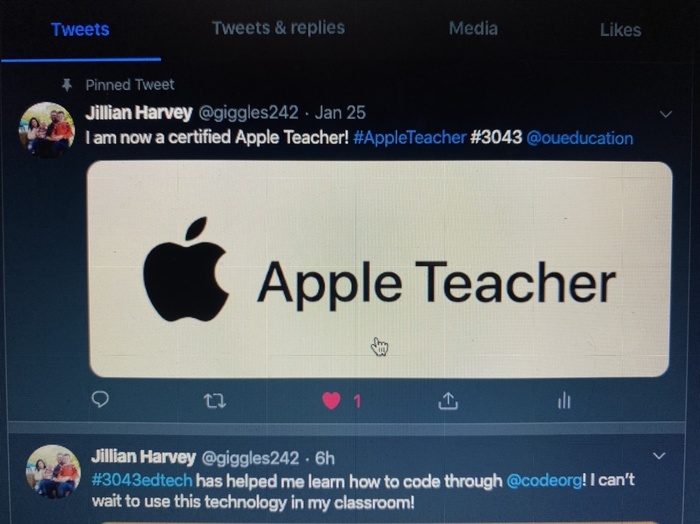Screen dimensions: 700x524
Task: Open the profile picture on the pinned tweet
Action: pyautogui.click(x=47, y=130)
